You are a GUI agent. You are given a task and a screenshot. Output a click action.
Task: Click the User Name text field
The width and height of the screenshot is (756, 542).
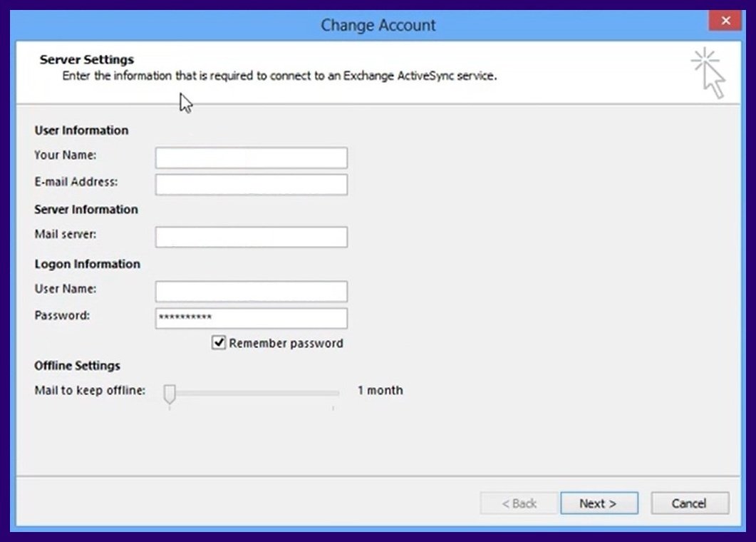click(x=252, y=292)
